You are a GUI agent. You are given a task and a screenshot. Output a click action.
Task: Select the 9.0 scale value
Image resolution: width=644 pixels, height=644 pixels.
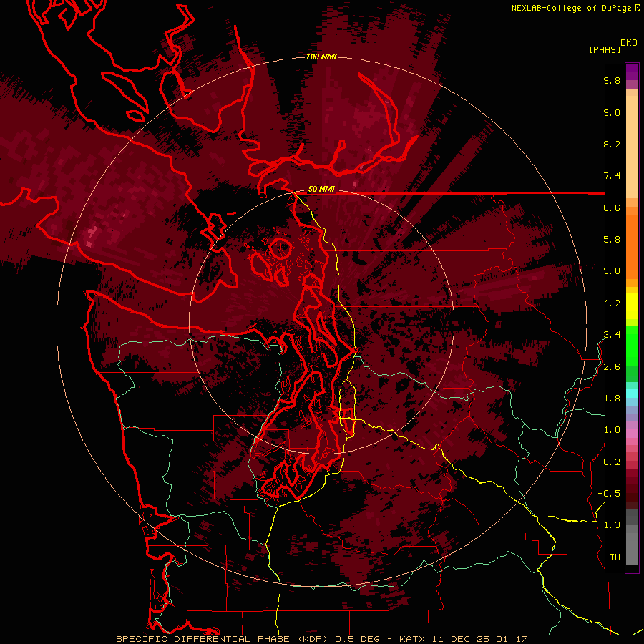(x=612, y=112)
